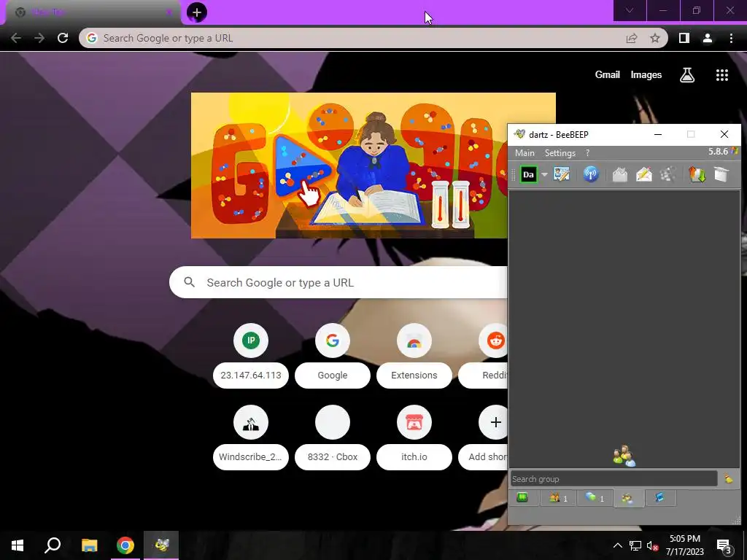Open BeeBEEP Settings menu
Screen dimensions: 747x560
560,153
